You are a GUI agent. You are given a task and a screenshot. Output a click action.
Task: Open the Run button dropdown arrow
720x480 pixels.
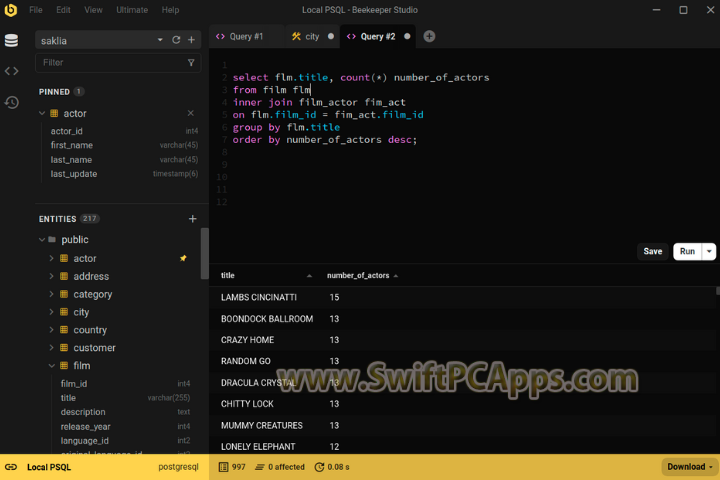coord(709,251)
